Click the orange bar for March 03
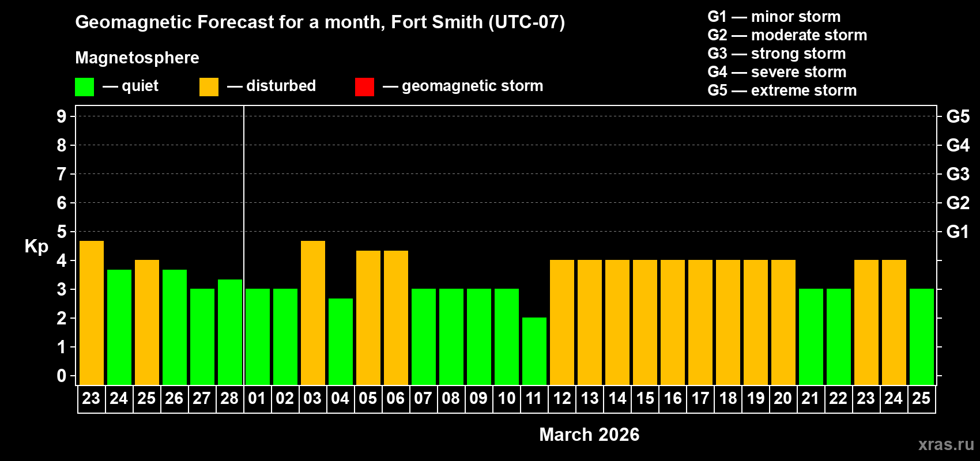Image resolution: width=980 pixels, height=461 pixels. [x=313, y=313]
